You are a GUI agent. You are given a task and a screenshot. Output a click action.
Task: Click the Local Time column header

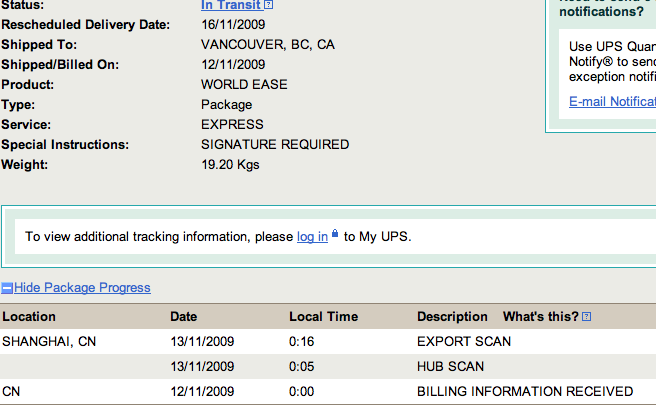(323, 317)
